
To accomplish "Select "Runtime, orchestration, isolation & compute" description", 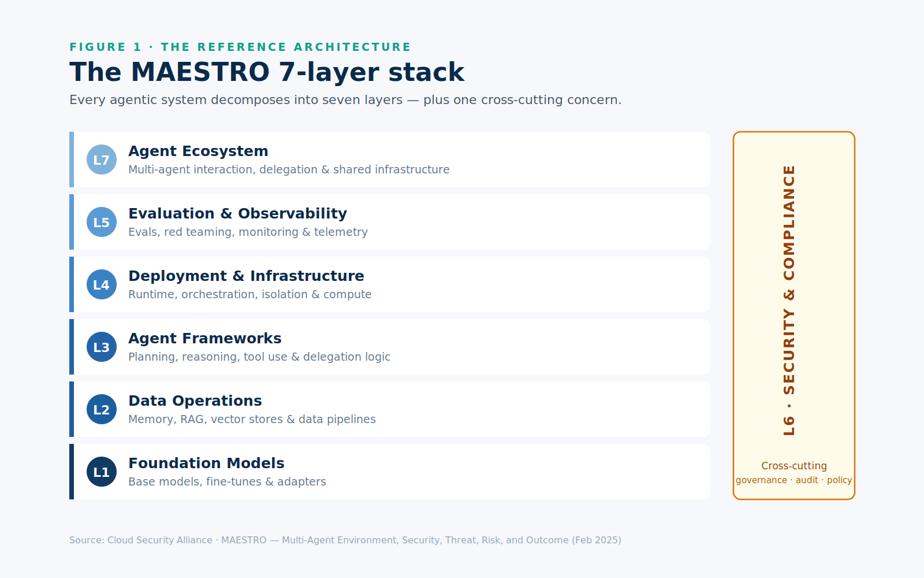I will 250,295.
